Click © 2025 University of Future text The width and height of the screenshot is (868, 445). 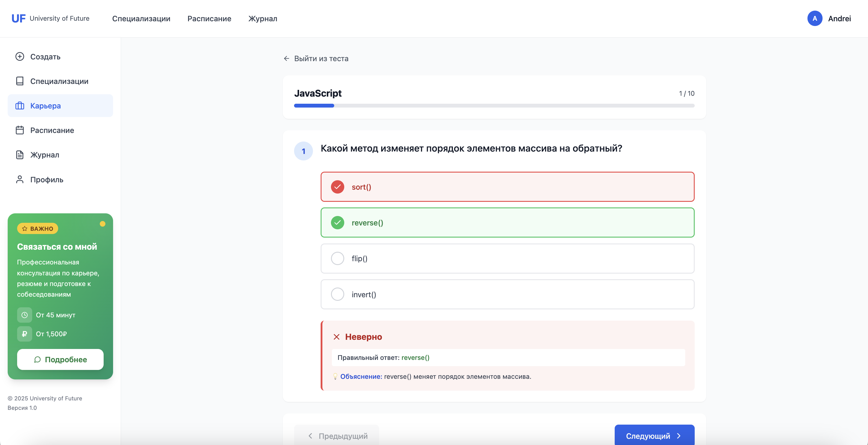pyautogui.click(x=45, y=398)
